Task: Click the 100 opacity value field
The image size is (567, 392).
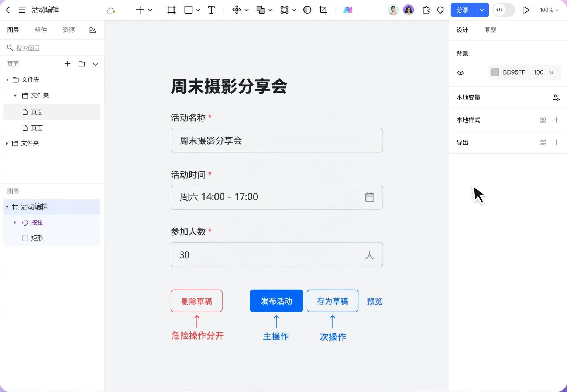Action: (x=539, y=72)
